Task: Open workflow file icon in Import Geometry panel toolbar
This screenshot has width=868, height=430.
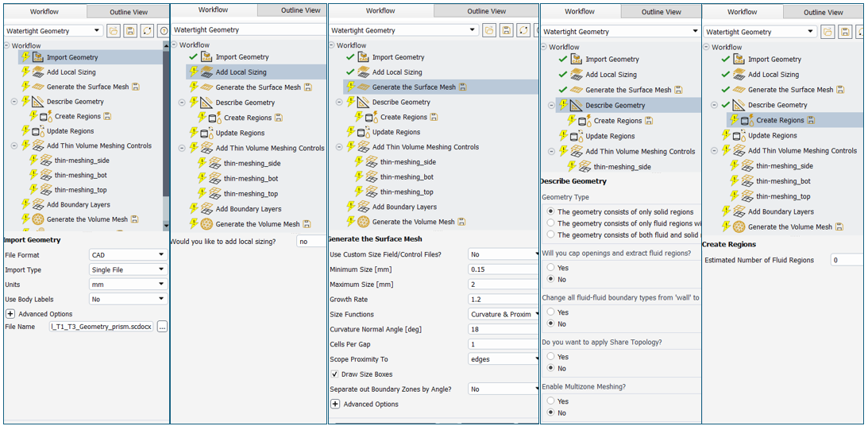Action: [114, 31]
